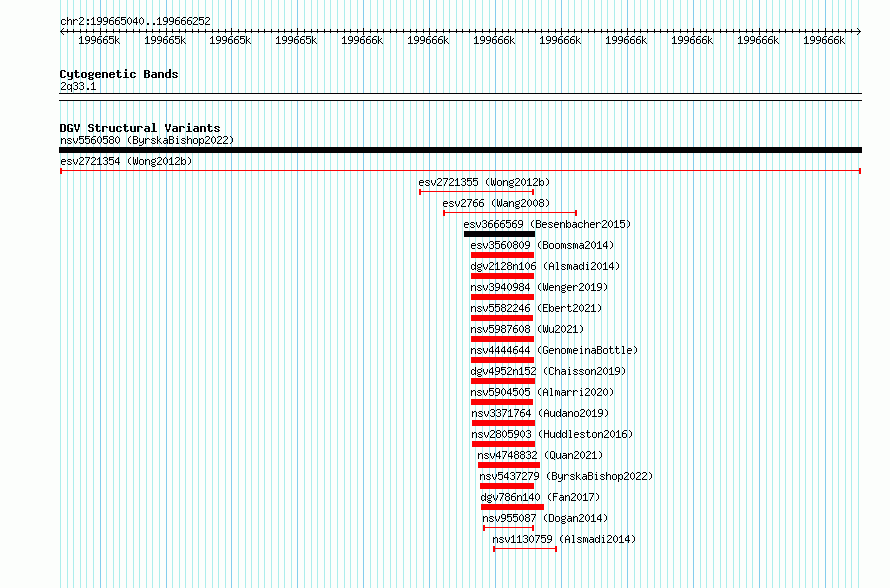Select the red bar under esv3560809
The height and width of the screenshot is (588, 890).
(x=502, y=255)
